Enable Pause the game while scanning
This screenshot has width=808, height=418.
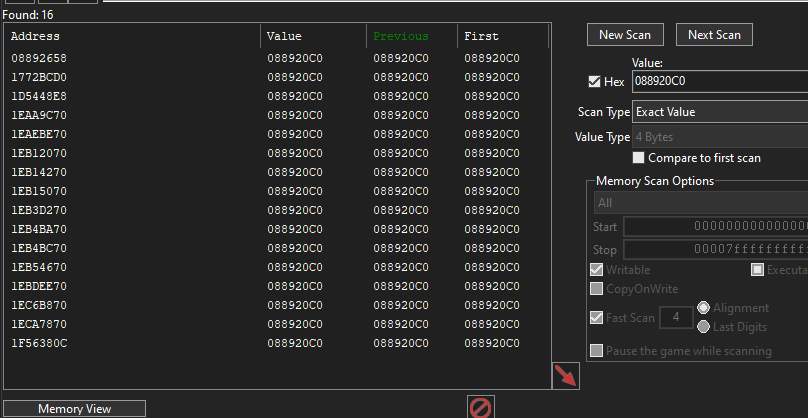597,351
